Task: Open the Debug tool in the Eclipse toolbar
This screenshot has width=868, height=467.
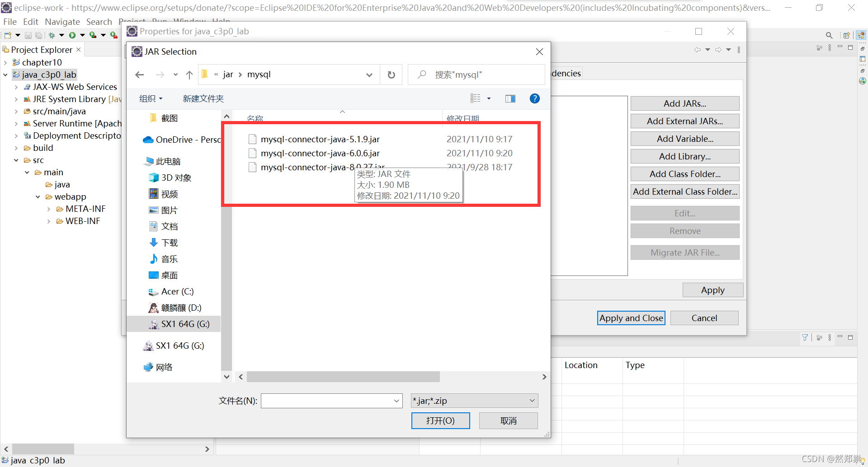Action: [52, 35]
